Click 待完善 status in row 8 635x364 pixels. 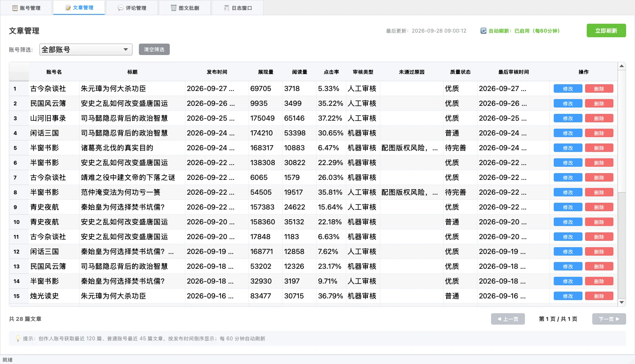[461, 193]
